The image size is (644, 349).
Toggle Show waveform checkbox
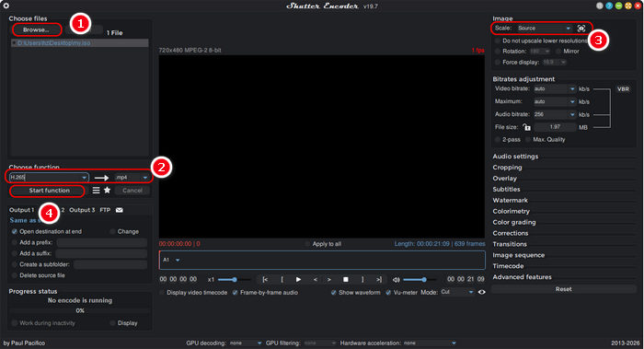(x=334, y=293)
